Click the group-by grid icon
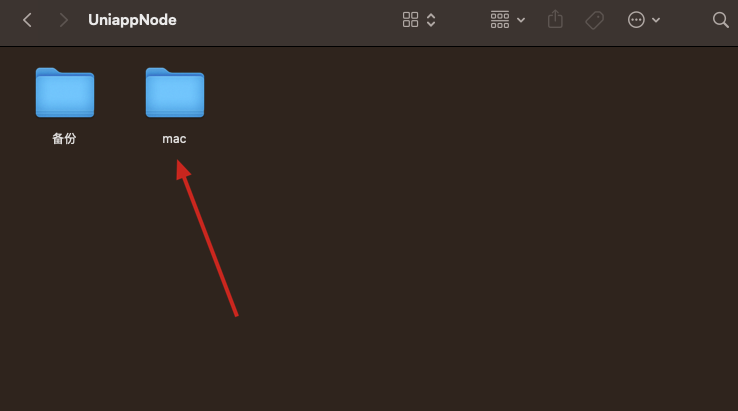Image resolution: width=738 pixels, height=411 pixels. [x=500, y=20]
